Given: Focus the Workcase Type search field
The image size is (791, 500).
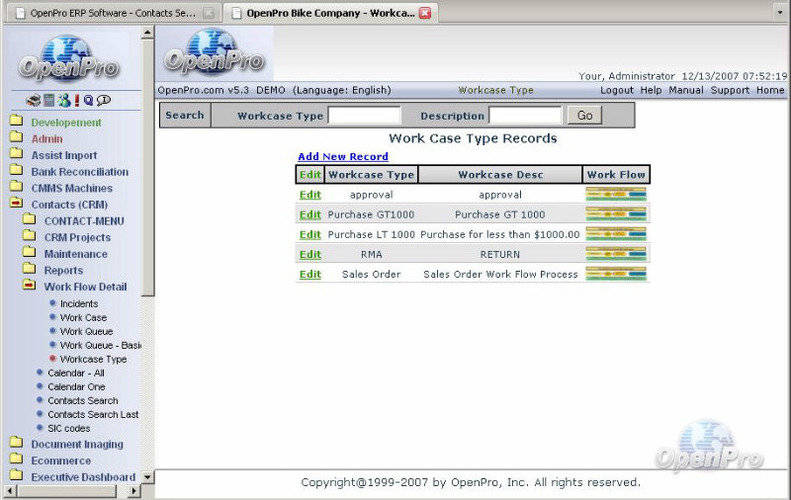Looking at the screenshot, I should [364, 116].
